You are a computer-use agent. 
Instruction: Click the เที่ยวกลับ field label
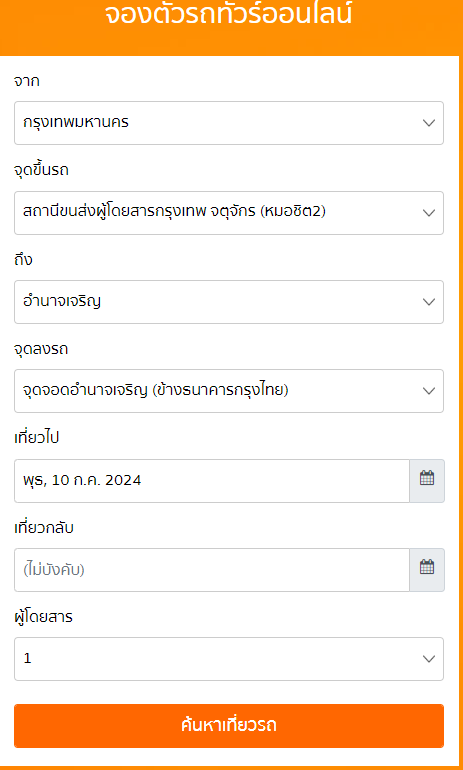[x=44, y=528]
